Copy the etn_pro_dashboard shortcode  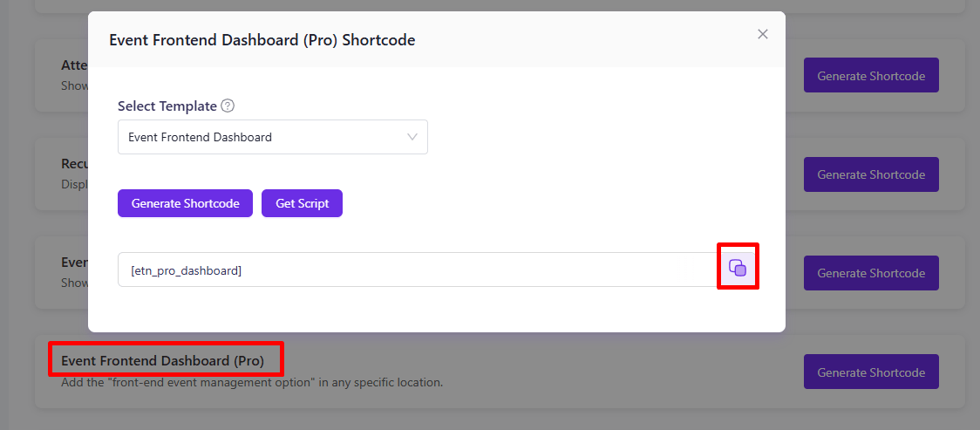coord(738,268)
